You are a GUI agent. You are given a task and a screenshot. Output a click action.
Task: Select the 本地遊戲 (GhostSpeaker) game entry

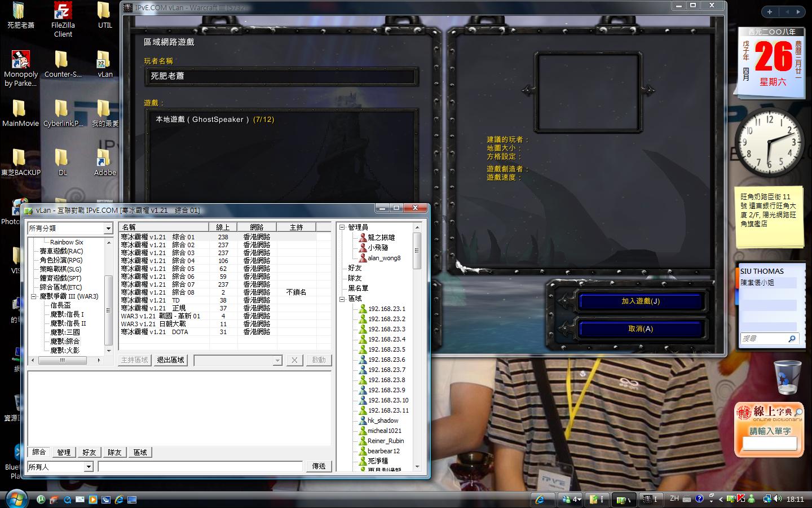coord(215,120)
